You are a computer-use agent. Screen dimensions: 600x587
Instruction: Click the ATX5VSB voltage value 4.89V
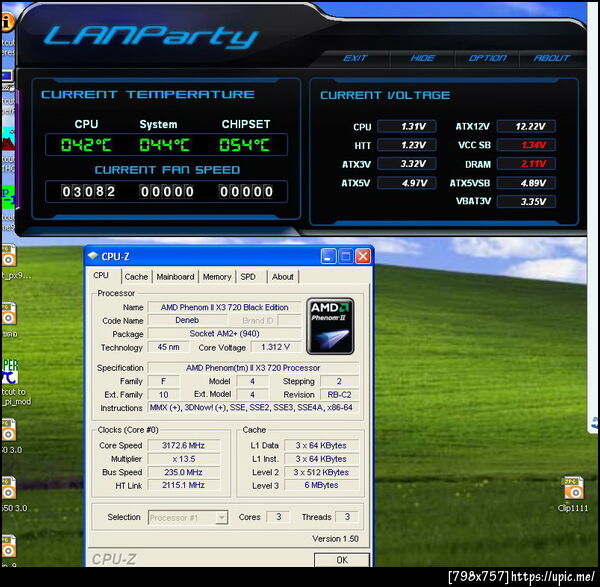[527, 183]
